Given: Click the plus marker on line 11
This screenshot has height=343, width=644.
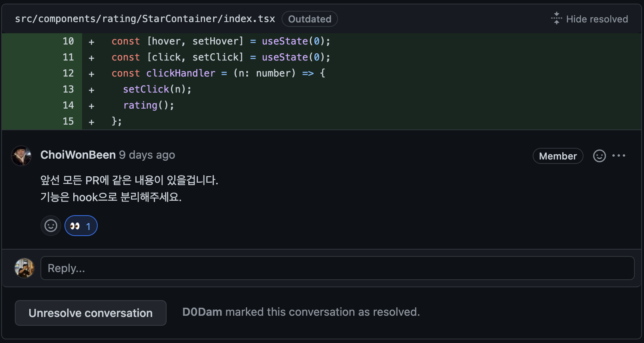Looking at the screenshot, I should coord(91,58).
